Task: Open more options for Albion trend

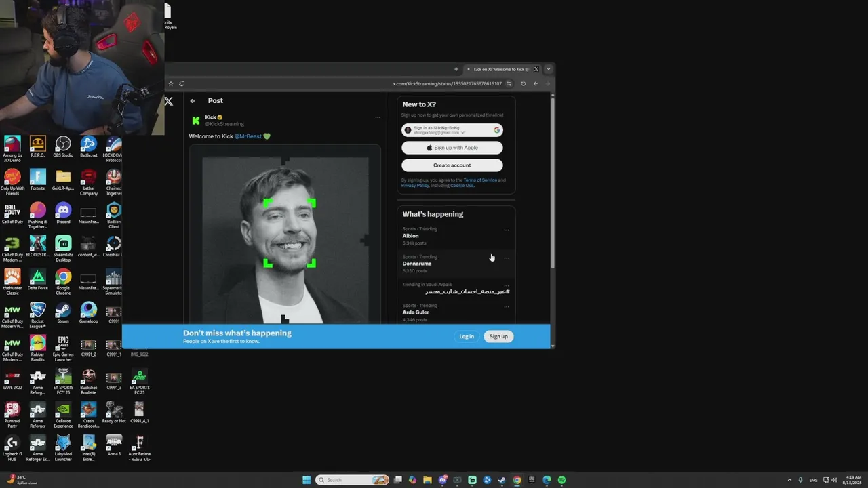Action: click(507, 230)
